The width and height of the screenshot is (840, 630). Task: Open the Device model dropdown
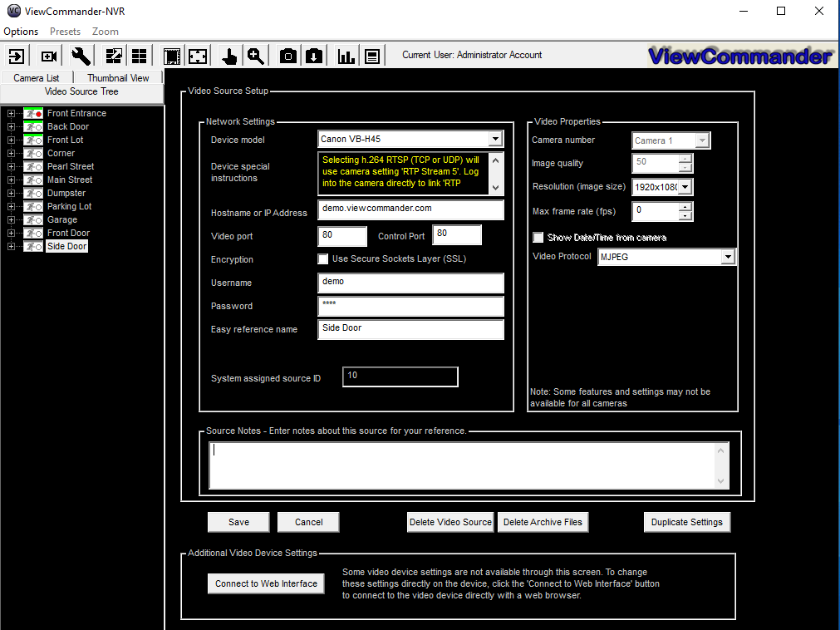tap(495, 140)
